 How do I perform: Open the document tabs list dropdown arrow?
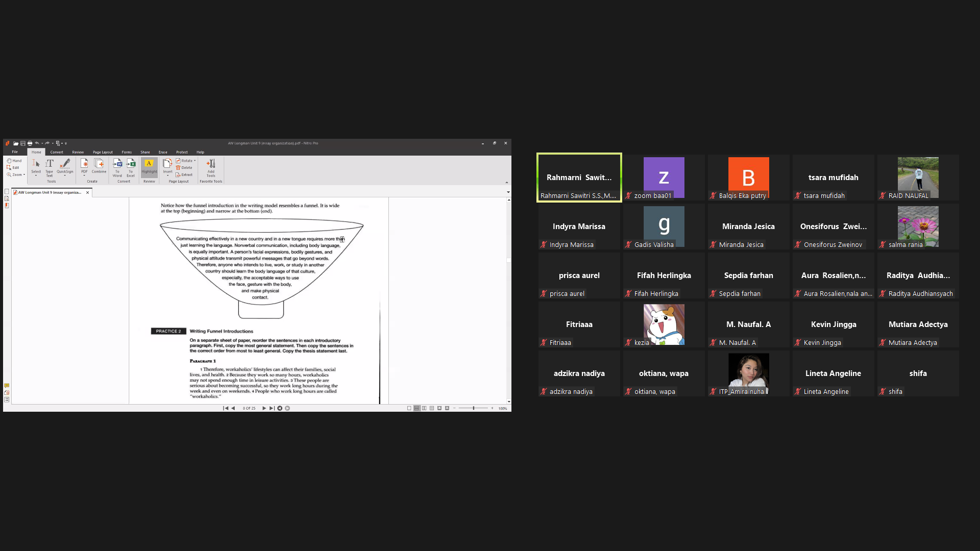coord(508,192)
